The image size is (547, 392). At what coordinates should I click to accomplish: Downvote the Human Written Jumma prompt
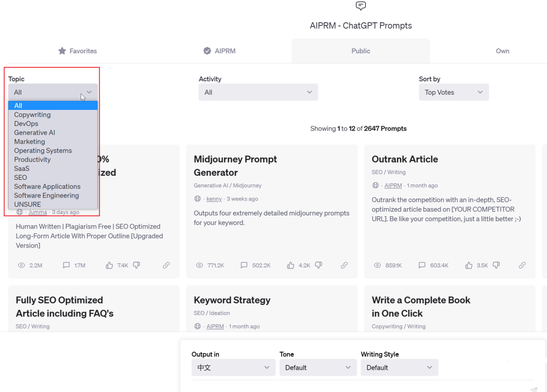[x=137, y=265]
